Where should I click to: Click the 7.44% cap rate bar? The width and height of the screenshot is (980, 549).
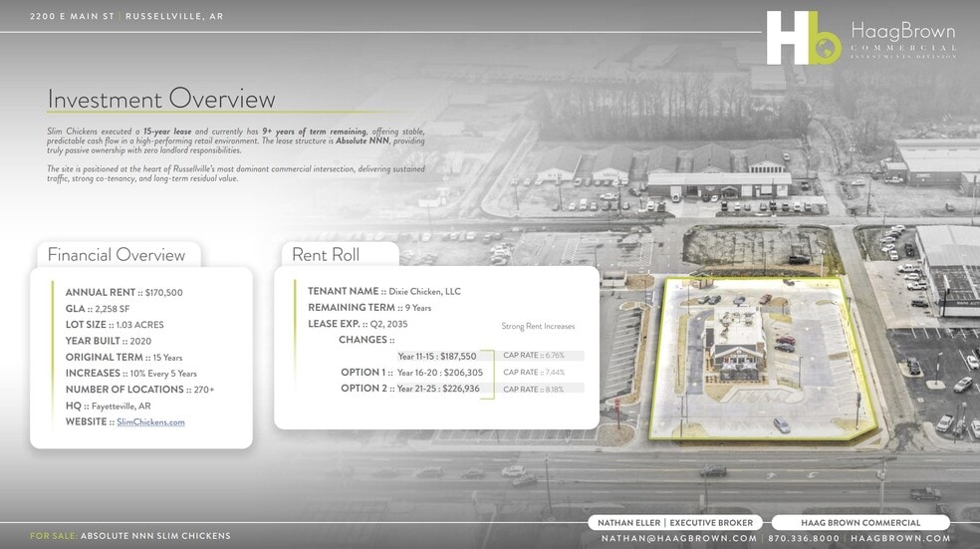tap(543, 372)
